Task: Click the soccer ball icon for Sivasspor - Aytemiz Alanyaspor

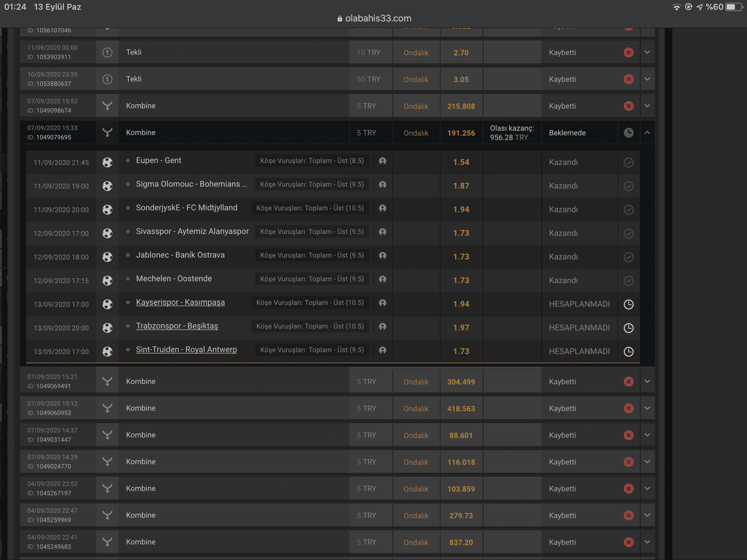Action: 108,233
